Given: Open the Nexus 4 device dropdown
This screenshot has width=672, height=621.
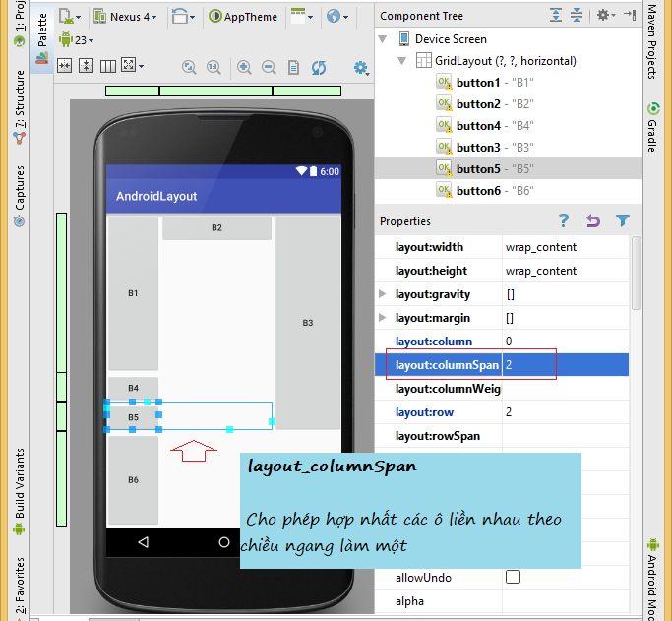Looking at the screenshot, I should click(125, 17).
